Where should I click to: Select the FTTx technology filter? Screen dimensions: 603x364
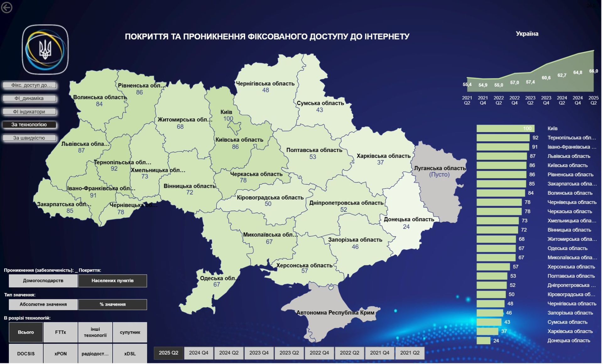[60, 332]
